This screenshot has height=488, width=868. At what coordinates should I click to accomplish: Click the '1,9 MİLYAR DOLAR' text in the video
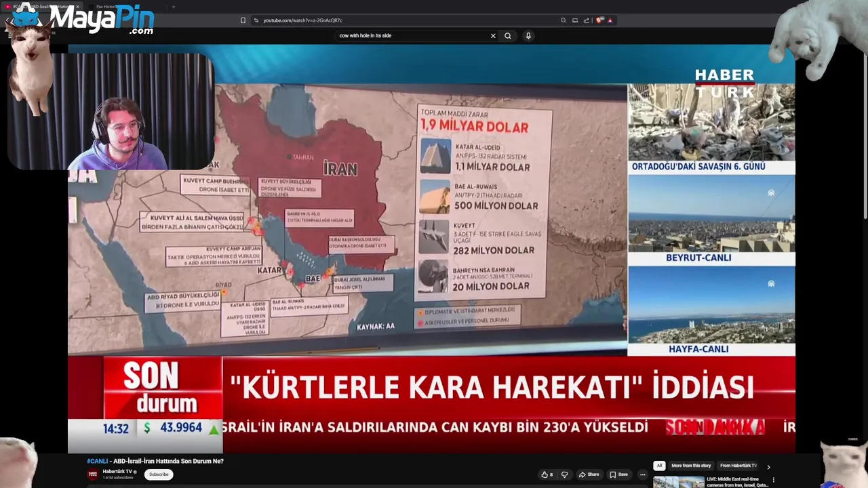473,126
